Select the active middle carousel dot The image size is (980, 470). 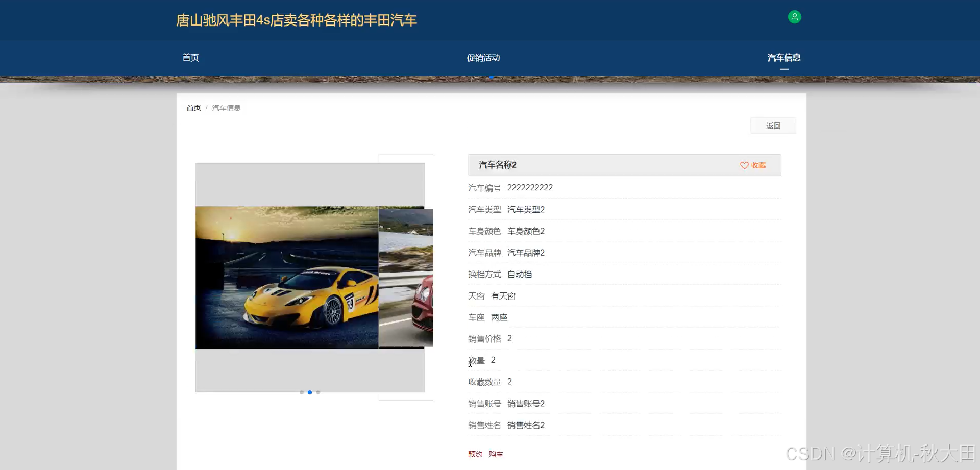click(x=310, y=392)
